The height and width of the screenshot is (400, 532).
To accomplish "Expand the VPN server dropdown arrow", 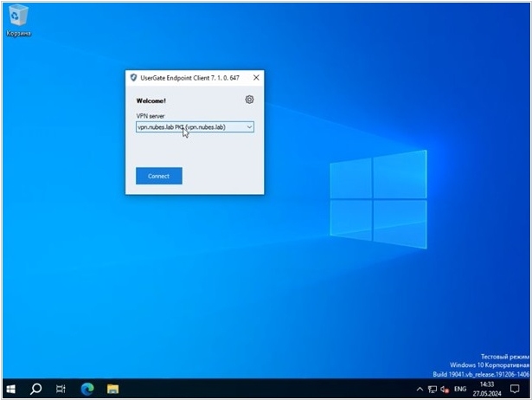I will tap(249, 127).
